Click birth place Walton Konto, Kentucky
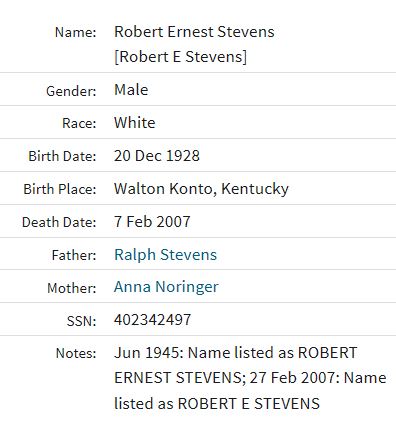 tap(201, 189)
